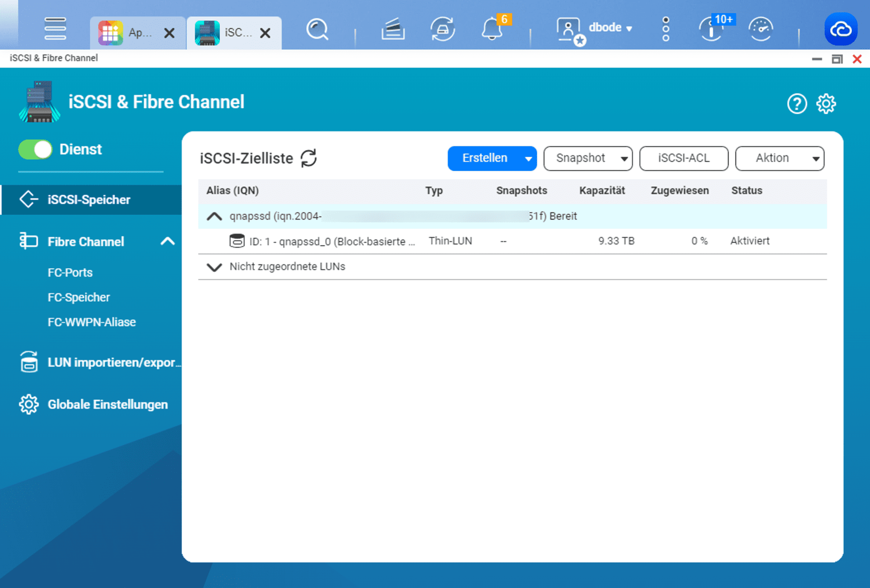
Task: Open the dbode user account menu
Action: tap(610, 28)
